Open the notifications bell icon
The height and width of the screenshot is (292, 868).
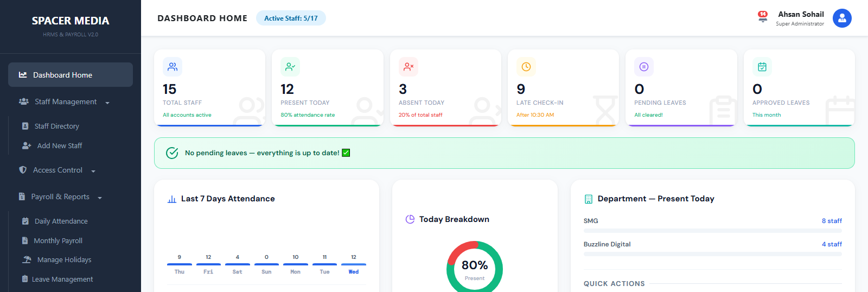[763, 17]
